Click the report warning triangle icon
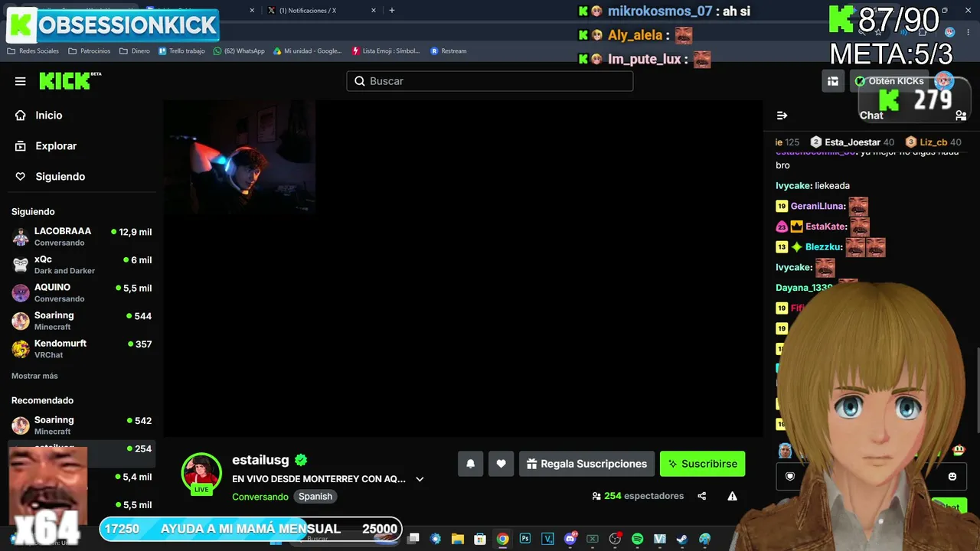 pyautogui.click(x=732, y=496)
